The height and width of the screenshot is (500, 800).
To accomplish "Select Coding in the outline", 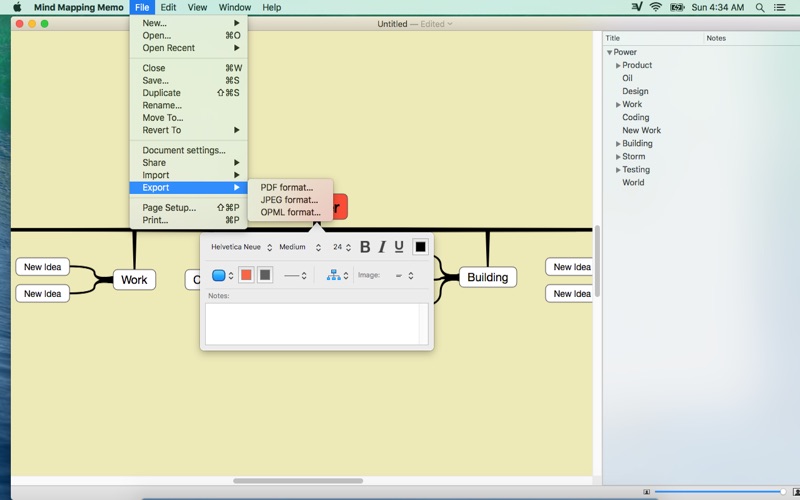I will 636,117.
